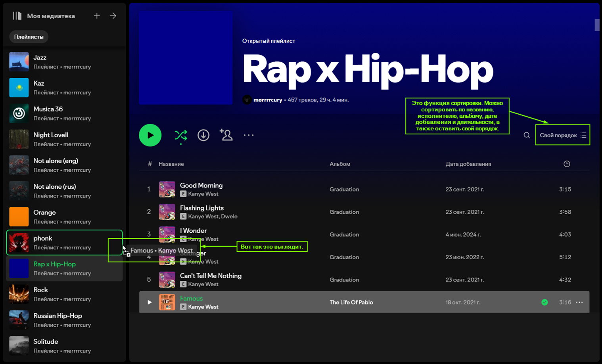Open the Not alone (eng) playlist
Image resolution: width=602 pixels, height=364 pixels.
pyautogui.click(x=65, y=165)
